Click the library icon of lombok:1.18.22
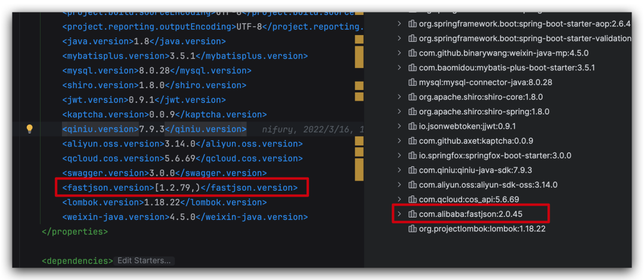This screenshot has height=280, width=644. (x=413, y=229)
